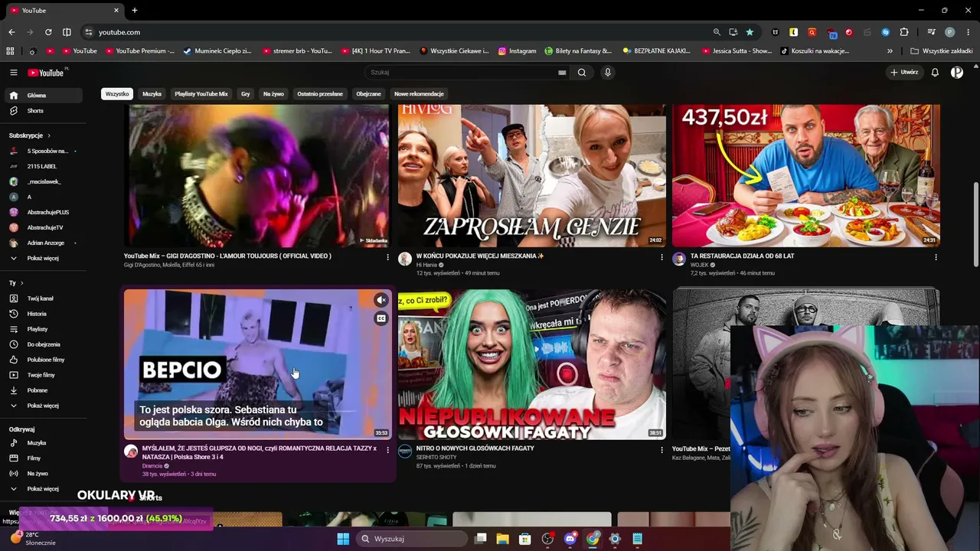Click the Utwórz create button
The image size is (980, 551).
pos(904,73)
